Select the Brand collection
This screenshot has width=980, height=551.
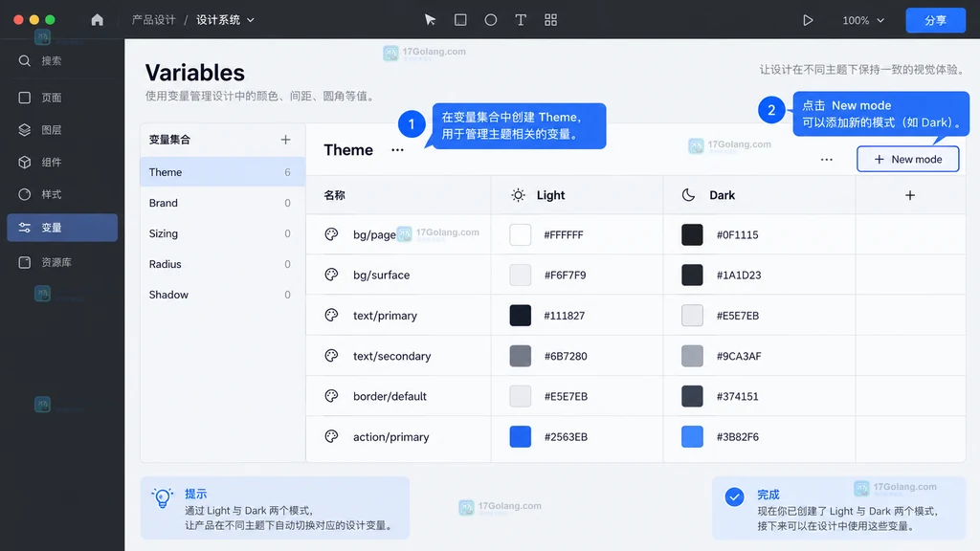tap(222, 203)
